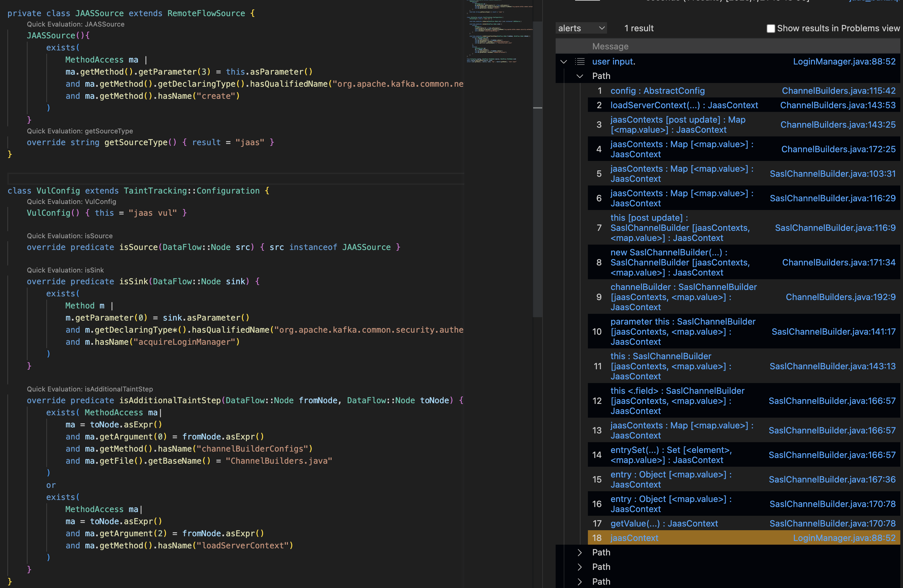This screenshot has height=588, width=903.
Task: Open the 'user input.' alert message link
Action: coord(613,61)
